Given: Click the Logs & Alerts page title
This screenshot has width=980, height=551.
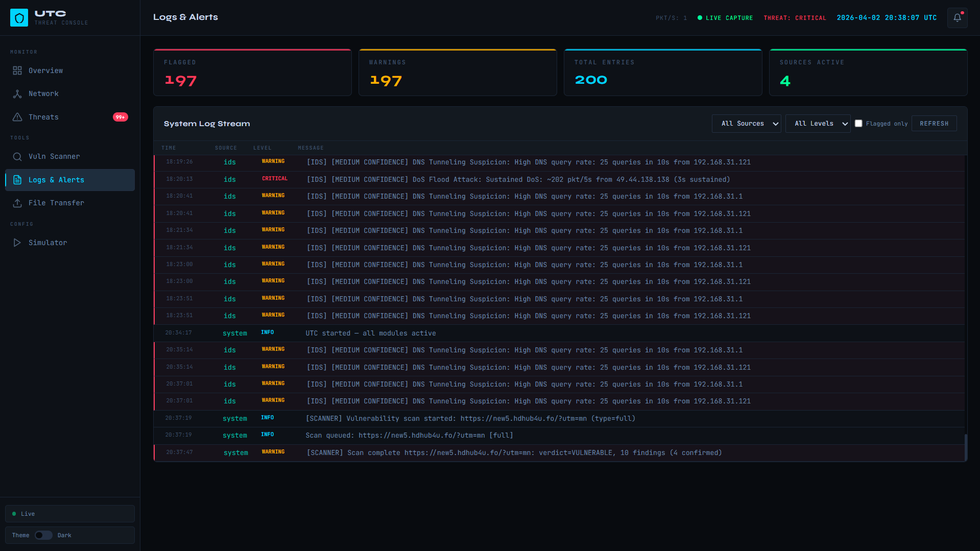Looking at the screenshot, I should 185,17.
